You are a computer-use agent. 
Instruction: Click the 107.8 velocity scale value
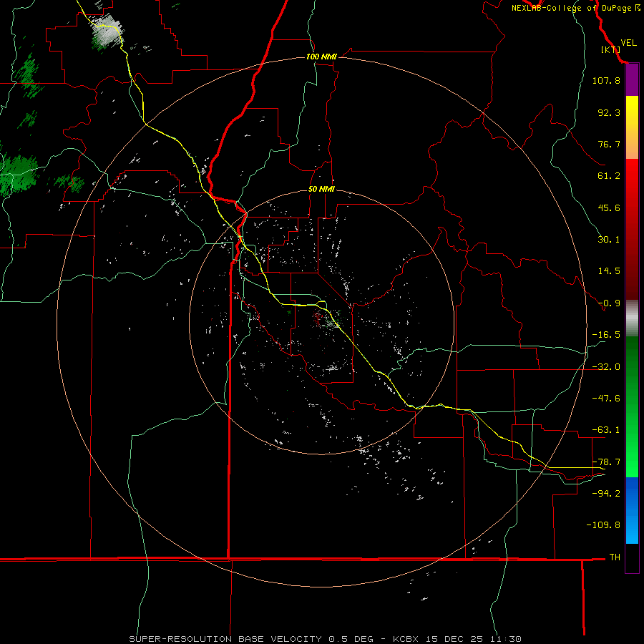pos(606,80)
